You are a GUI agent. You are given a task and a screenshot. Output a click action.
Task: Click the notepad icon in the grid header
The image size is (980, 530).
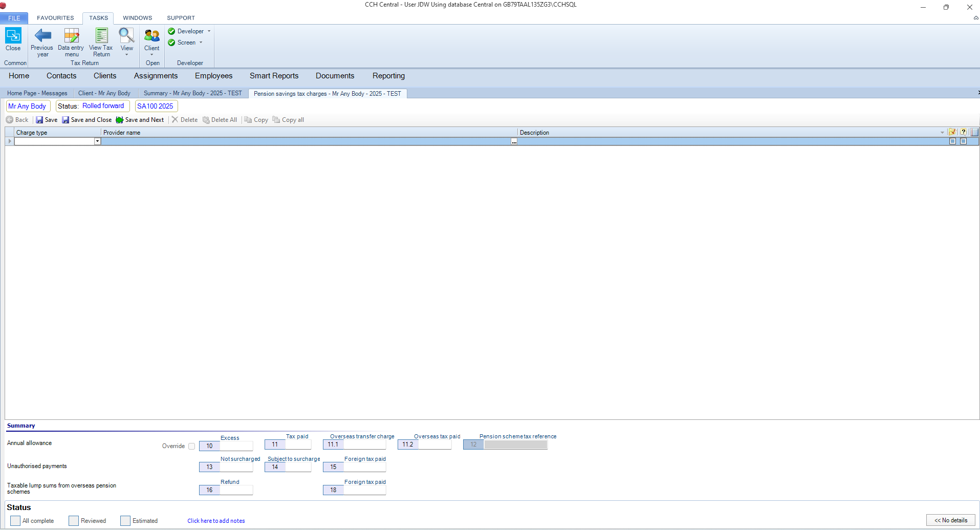click(974, 132)
